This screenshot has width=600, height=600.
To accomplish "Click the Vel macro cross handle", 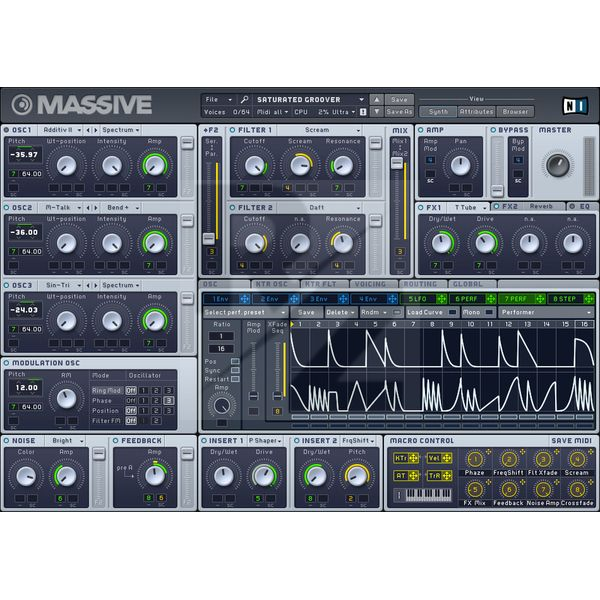I will pos(447,458).
